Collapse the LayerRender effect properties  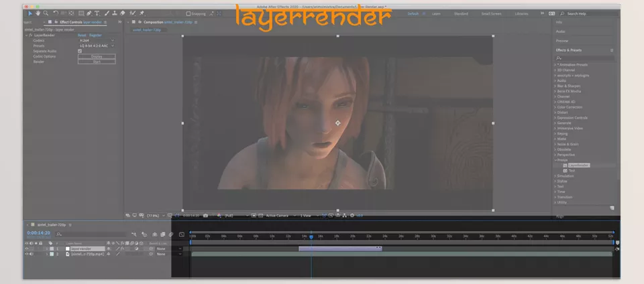[x=27, y=35]
